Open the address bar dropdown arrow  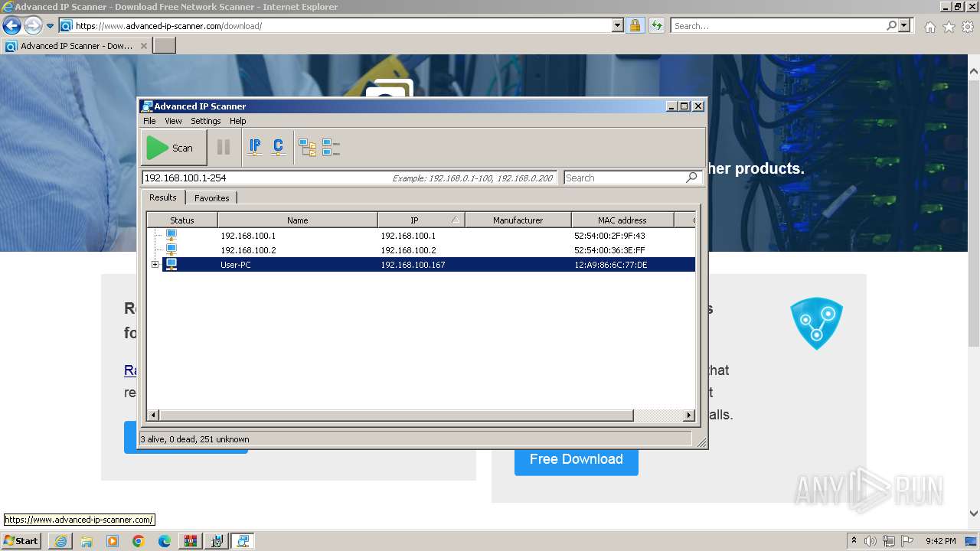click(x=618, y=26)
